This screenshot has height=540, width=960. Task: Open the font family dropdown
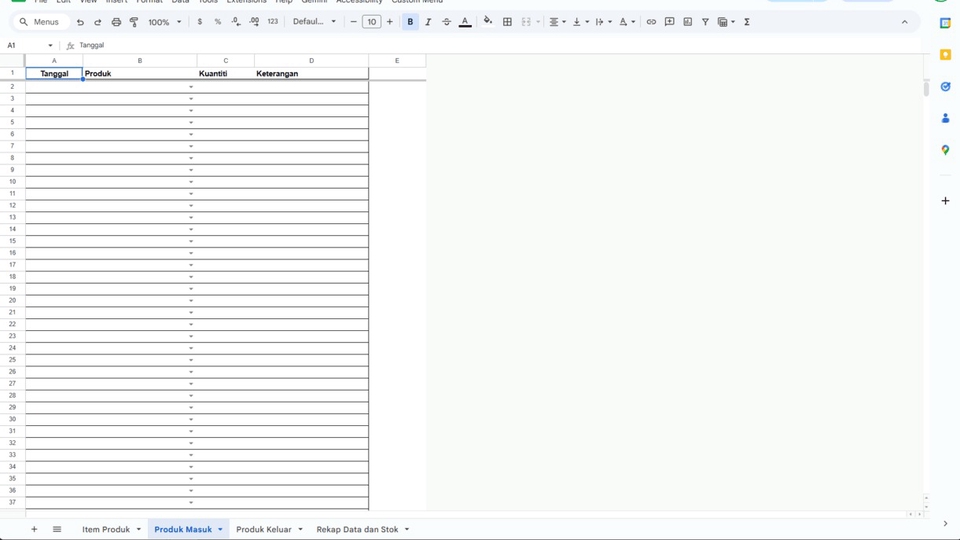coord(315,22)
